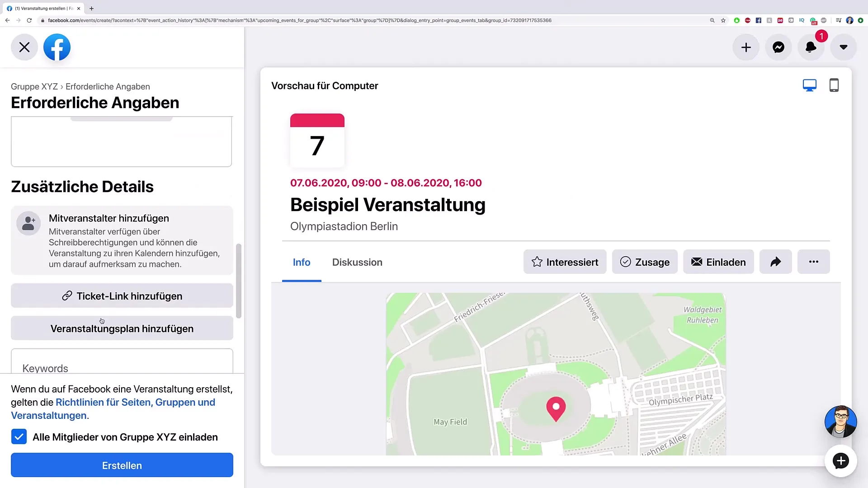Click the Facebook messenger icon in navbar
The height and width of the screenshot is (488, 868).
pyautogui.click(x=778, y=47)
